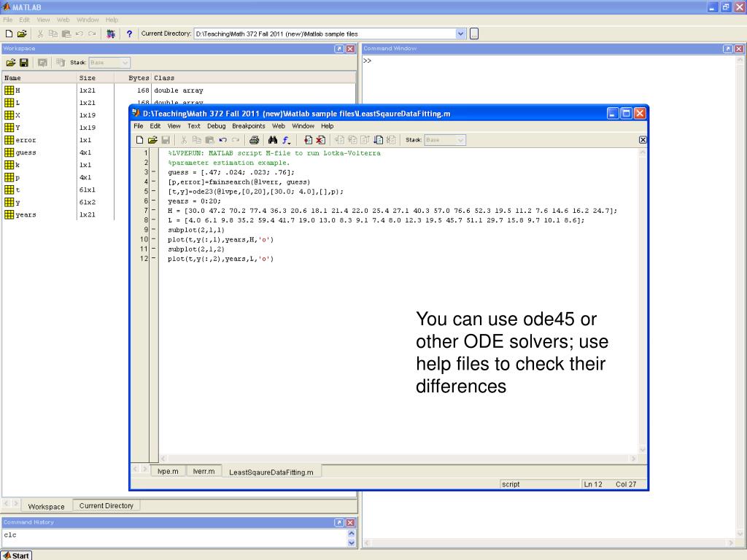Click Copy icon in editor toolbar
Viewport: 747px width, 560px height.
(197, 140)
